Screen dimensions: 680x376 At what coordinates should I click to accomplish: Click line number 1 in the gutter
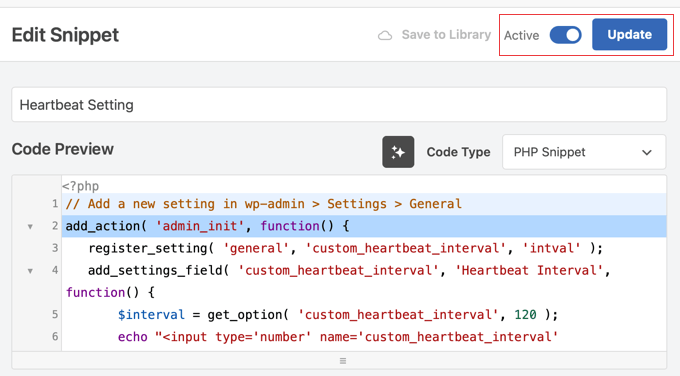click(x=55, y=204)
